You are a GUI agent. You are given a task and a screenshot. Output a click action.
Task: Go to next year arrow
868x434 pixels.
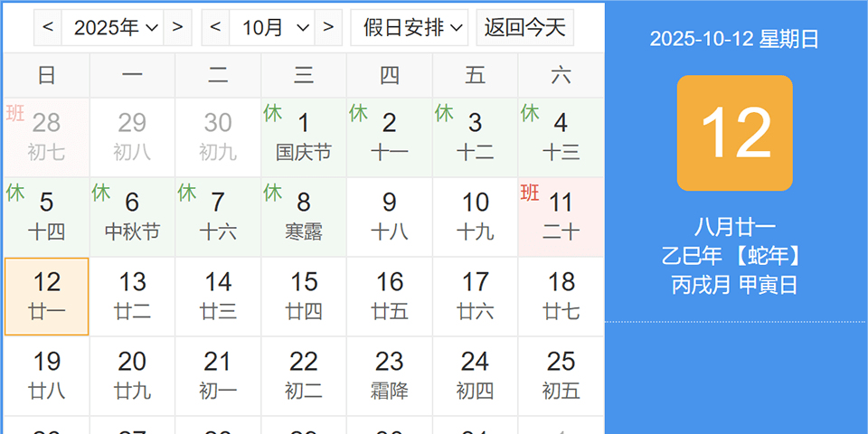coord(178,27)
